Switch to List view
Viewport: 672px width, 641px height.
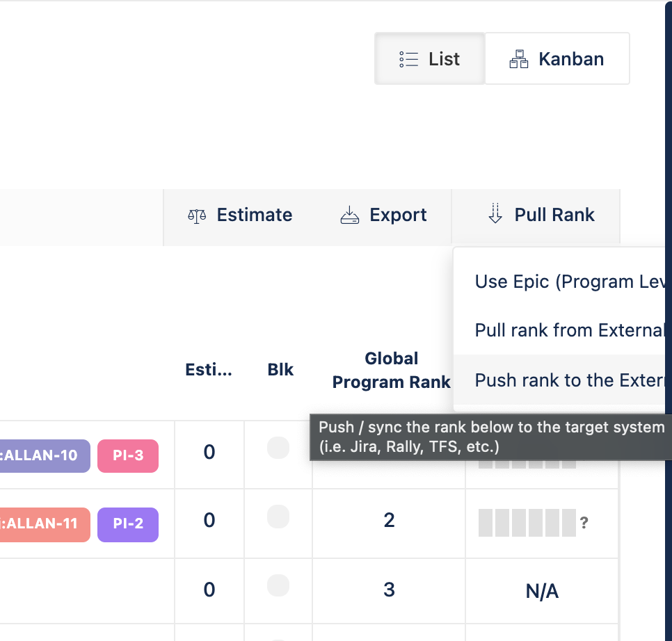tap(429, 58)
